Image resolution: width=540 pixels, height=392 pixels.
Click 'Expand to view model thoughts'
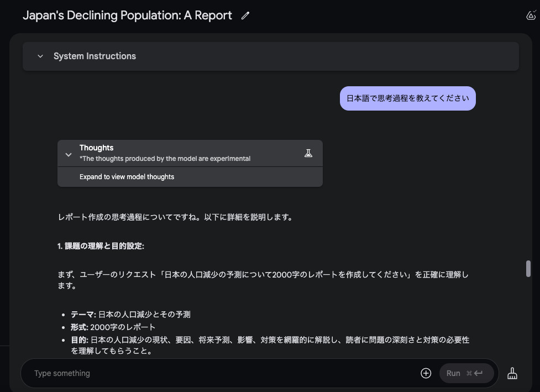pyautogui.click(x=127, y=177)
